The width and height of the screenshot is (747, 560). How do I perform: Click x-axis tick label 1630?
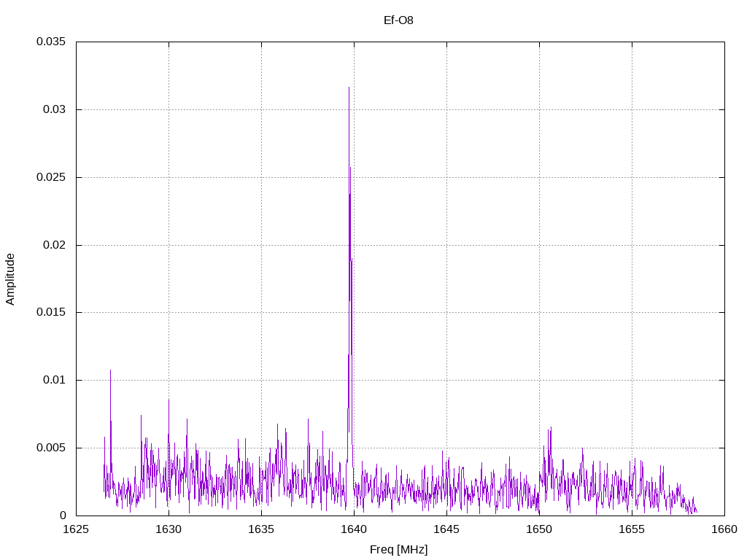click(169, 529)
